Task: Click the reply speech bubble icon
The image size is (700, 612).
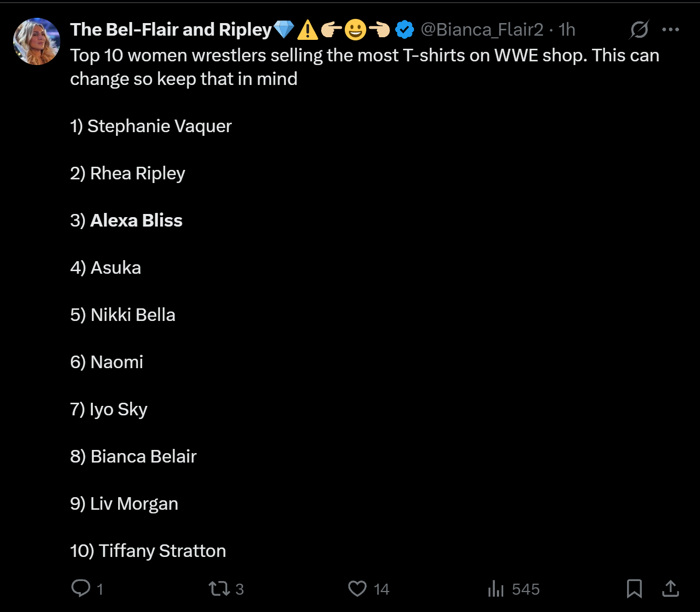Action: pyautogui.click(x=81, y=588)
